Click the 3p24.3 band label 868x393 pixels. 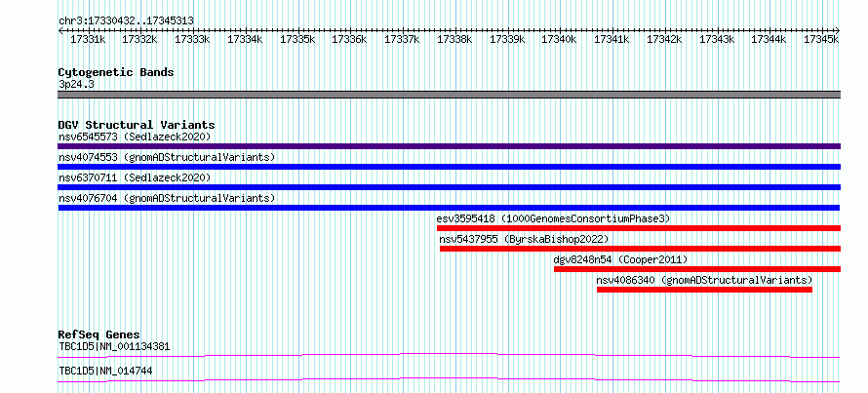pyautogui.click(x=76, y=84)
